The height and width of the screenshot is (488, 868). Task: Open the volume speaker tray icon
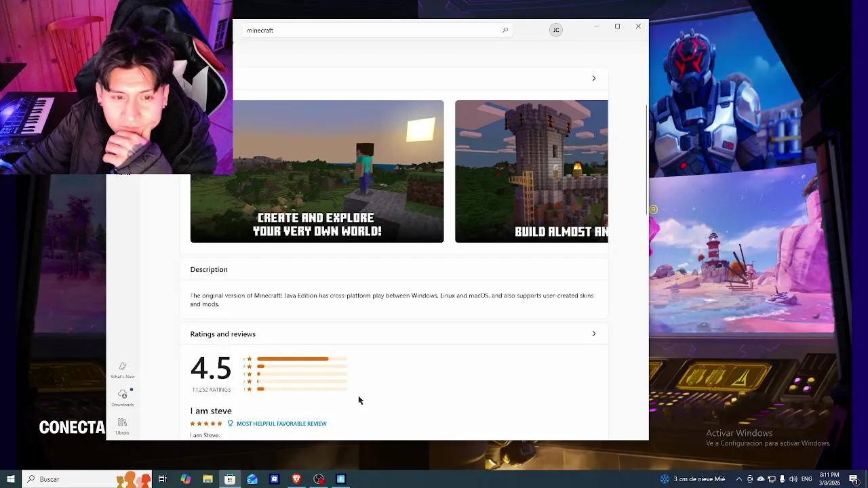click(x=793, y=479)
